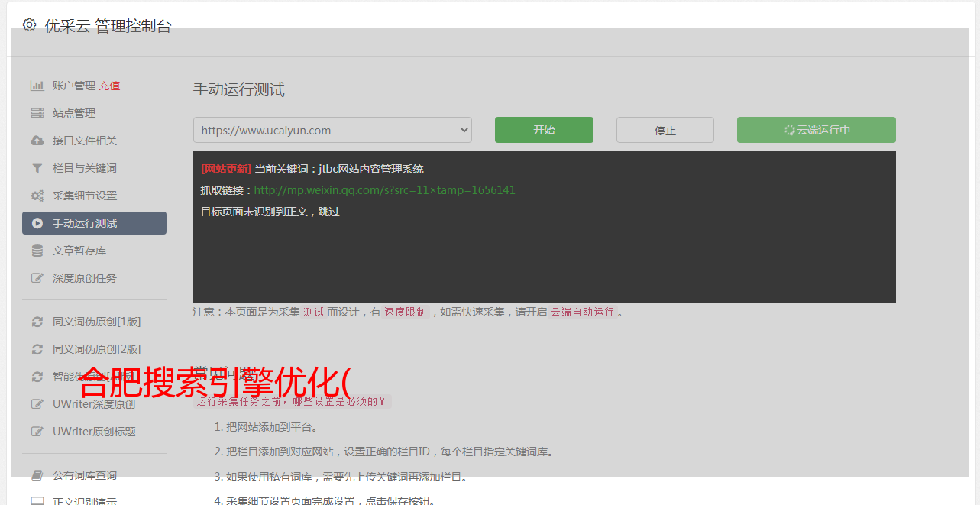The image size is (980, 505).
Task: Click the edit icon for UWriter深度原创
Action: click(37, 404)
